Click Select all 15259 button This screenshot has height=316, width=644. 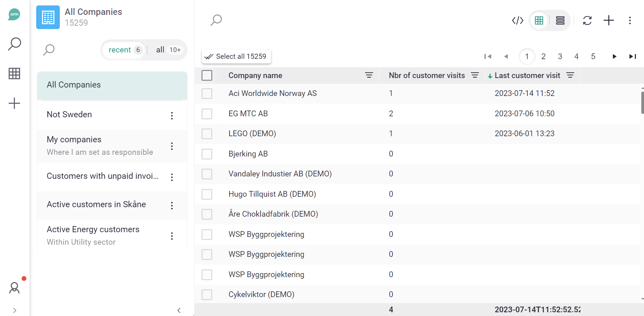[x=236, y=56]
